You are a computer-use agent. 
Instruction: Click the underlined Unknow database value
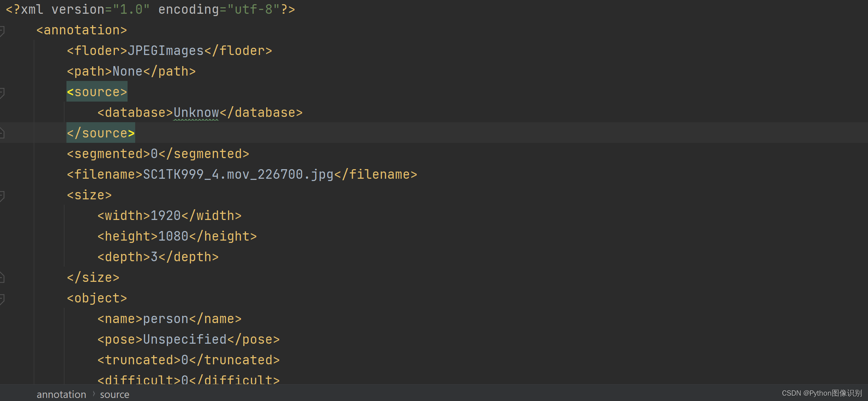(x=196, y=113)
